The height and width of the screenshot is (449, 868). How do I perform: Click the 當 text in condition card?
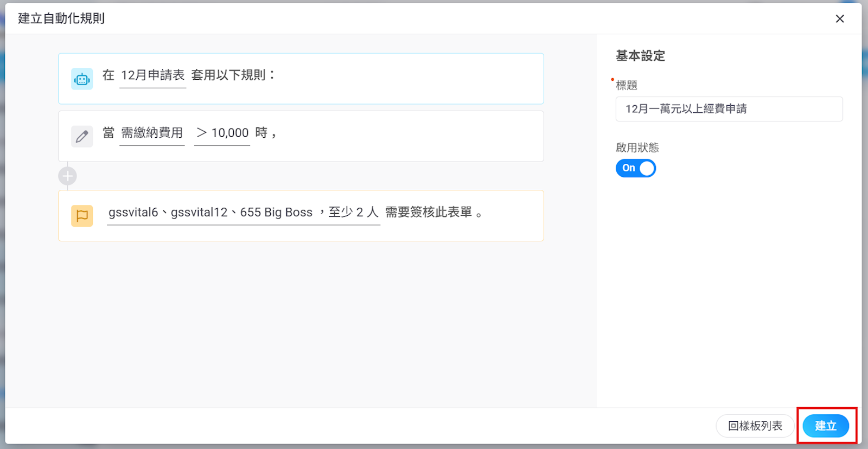click(108, 133)
